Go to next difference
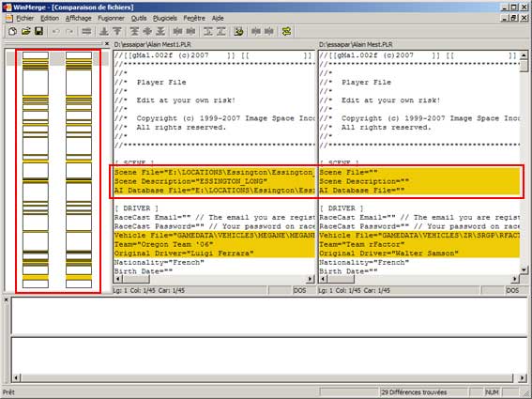 tap(104, 32)
